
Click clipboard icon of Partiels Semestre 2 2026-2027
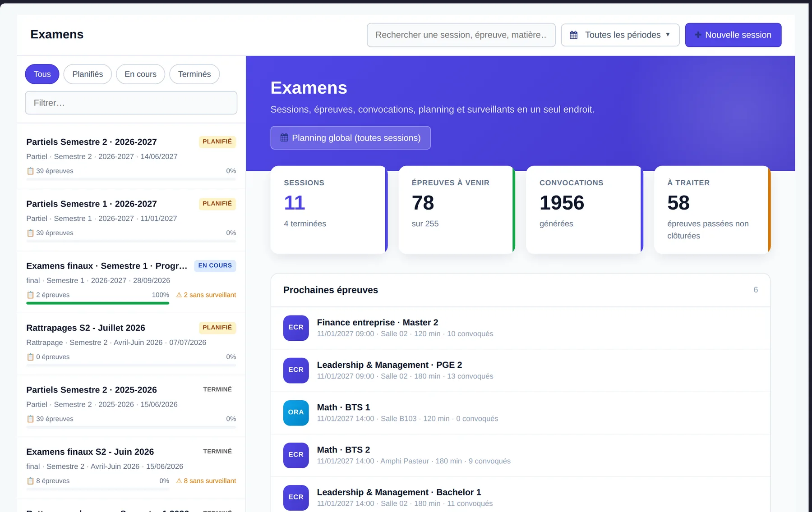(30, 171)
